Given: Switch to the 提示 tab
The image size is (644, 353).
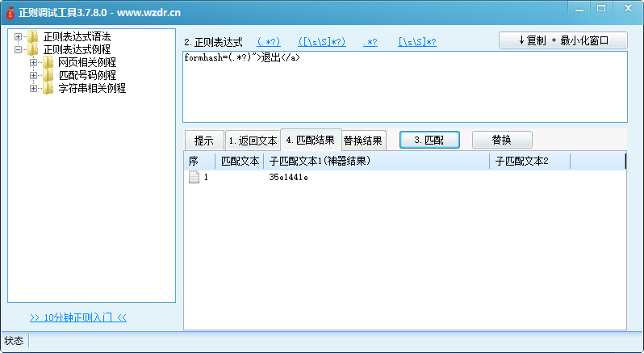Looking at the screenshot, I should pyautogui.click(x=203, y=141).
